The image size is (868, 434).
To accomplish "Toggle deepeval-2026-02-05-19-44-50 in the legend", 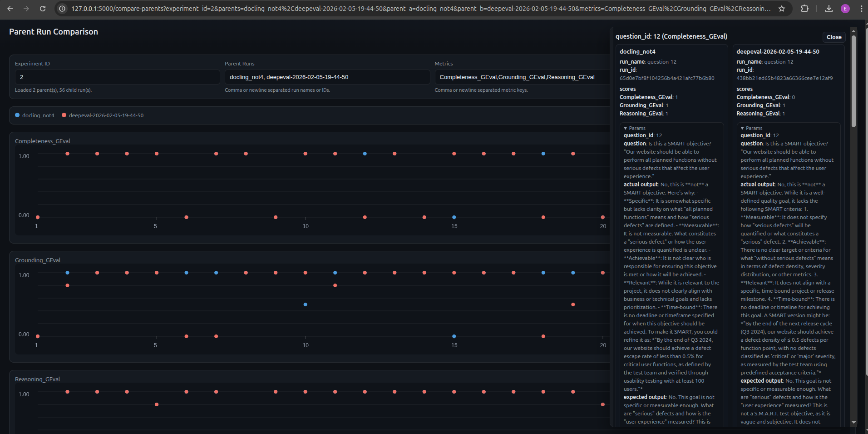I will pyautogui.click(x=105, y=115).
